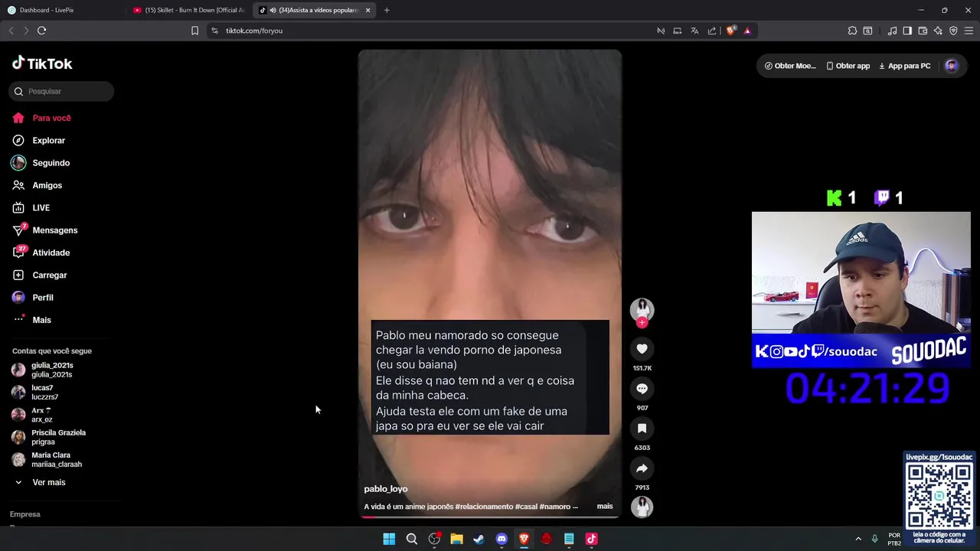Open Priscila Graziela followed account
Image resolution: width=980 pixels, height=551 pixels.
pyautogui.click(x=58, y=437)
